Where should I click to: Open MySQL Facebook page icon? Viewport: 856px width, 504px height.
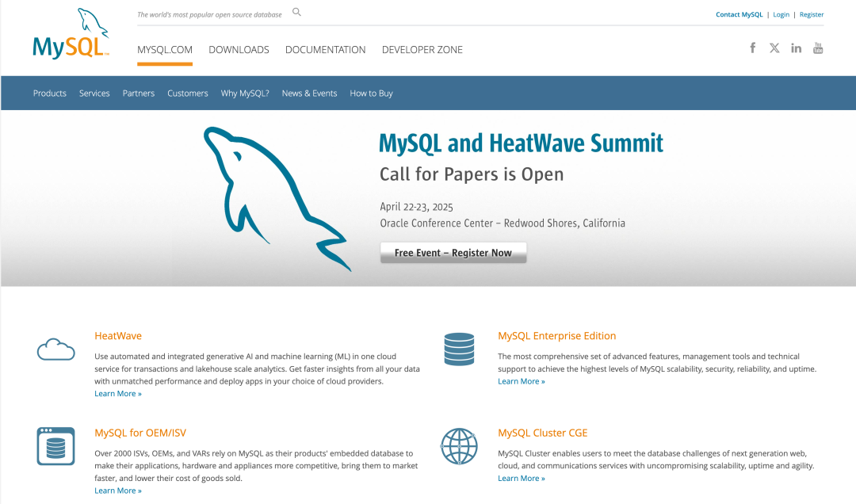(753, 48)
